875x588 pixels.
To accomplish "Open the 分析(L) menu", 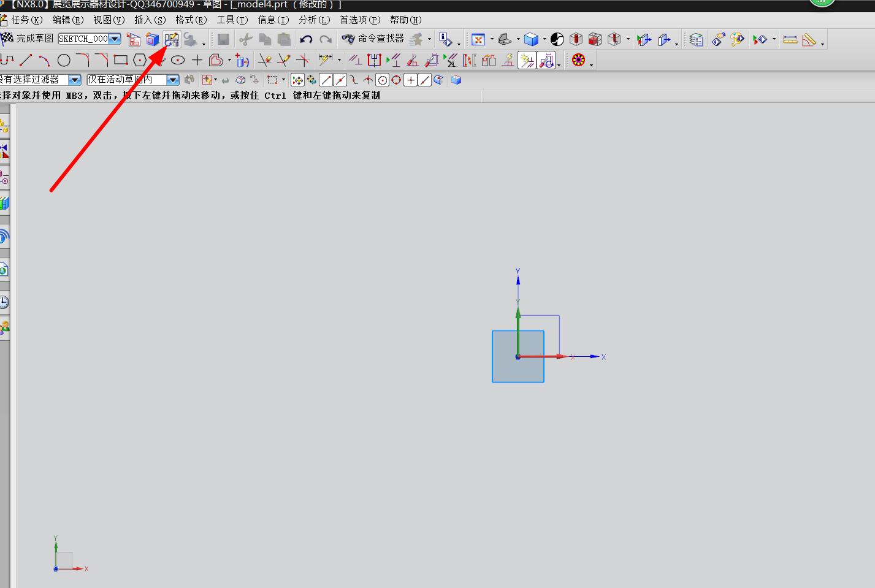I will 315,20.
